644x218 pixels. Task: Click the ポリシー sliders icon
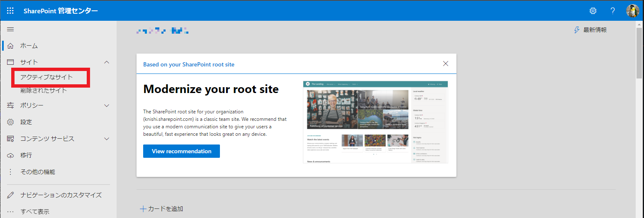point(11,105)
